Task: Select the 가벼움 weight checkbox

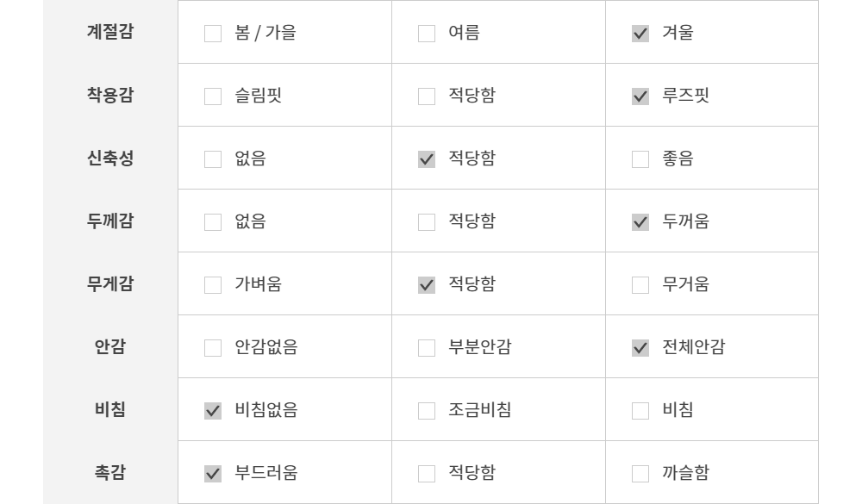Action: click(213, 285)
